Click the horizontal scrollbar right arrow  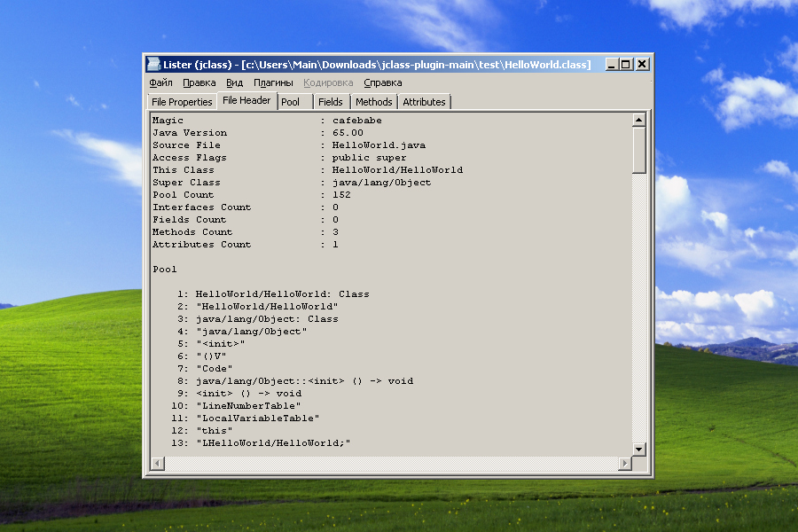[625, 463]
